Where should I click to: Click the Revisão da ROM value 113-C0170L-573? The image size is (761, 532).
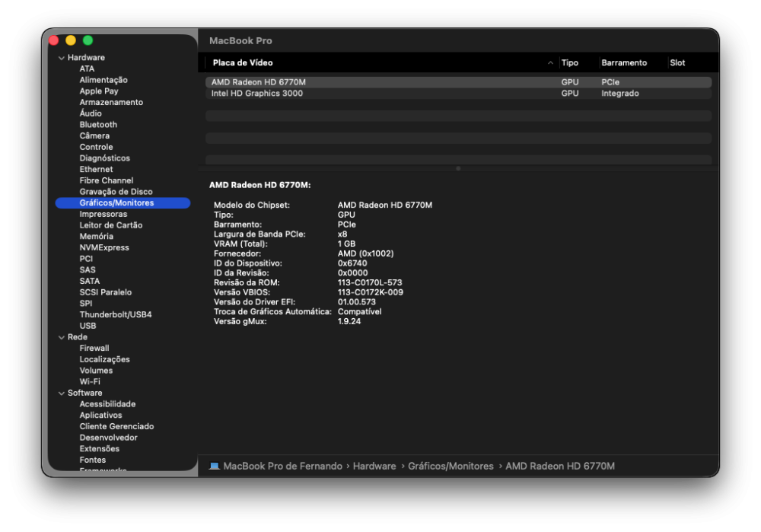click(x=370, y=283)
